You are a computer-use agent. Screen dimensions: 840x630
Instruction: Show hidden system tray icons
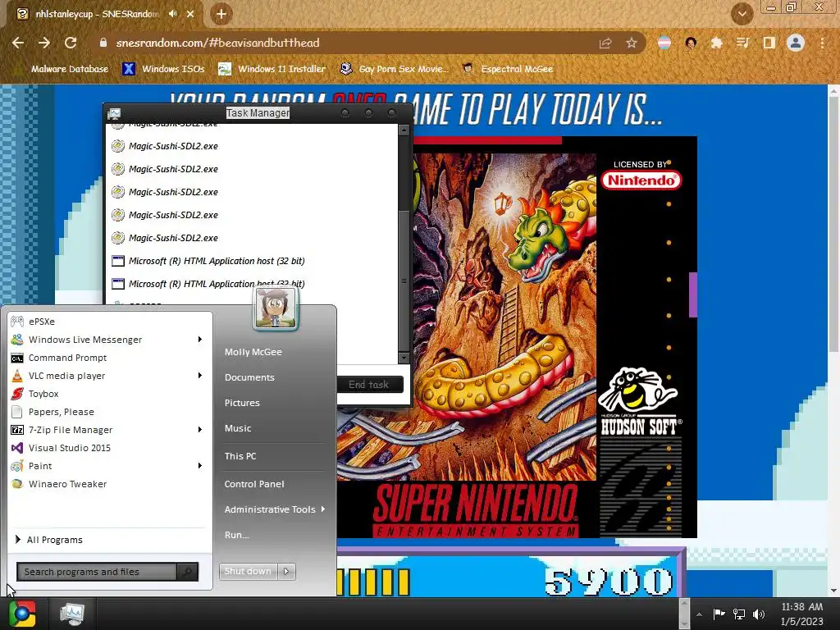[x=699, y=614]
